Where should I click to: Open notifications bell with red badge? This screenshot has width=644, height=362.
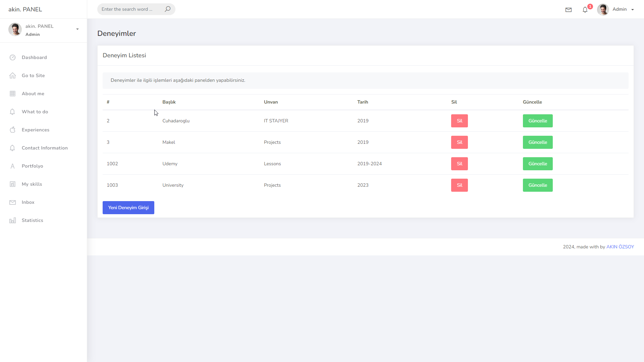(x=585, y=10)
